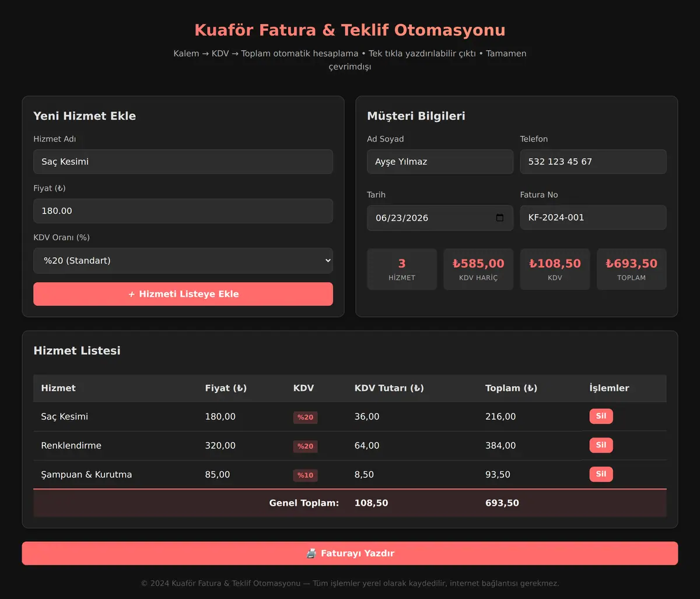This screenshot has width=700, height=599.
Task: Click the 'Genel Toplam:' label
Action: click(304, 503)
